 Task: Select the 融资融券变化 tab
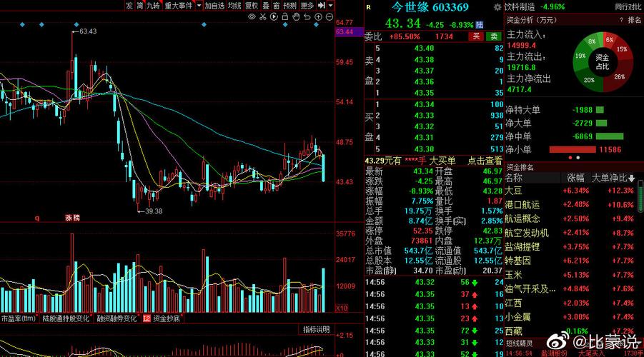[117, 318]
